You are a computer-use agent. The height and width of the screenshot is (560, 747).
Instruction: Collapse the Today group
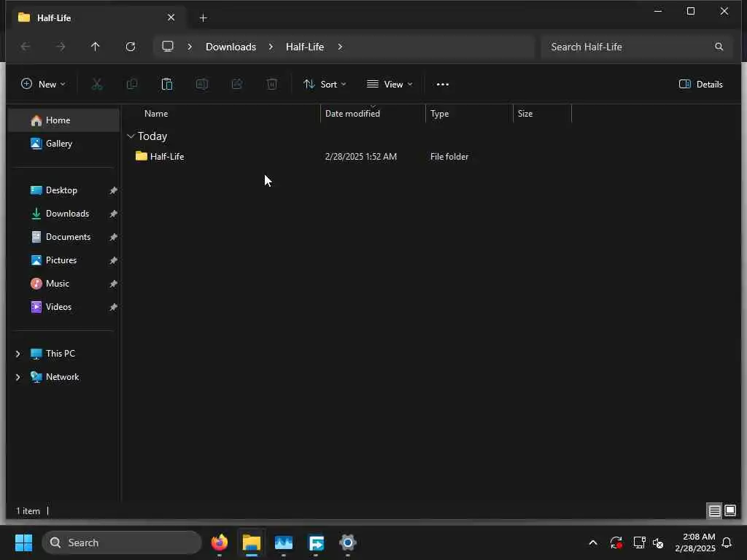(131, 136)
